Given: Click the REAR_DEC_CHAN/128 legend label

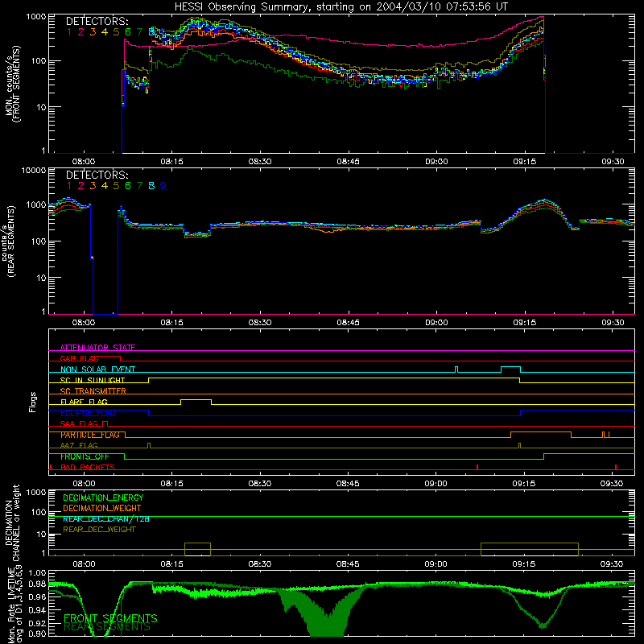Looking at the screenshot, I should (x=106, y=518).
